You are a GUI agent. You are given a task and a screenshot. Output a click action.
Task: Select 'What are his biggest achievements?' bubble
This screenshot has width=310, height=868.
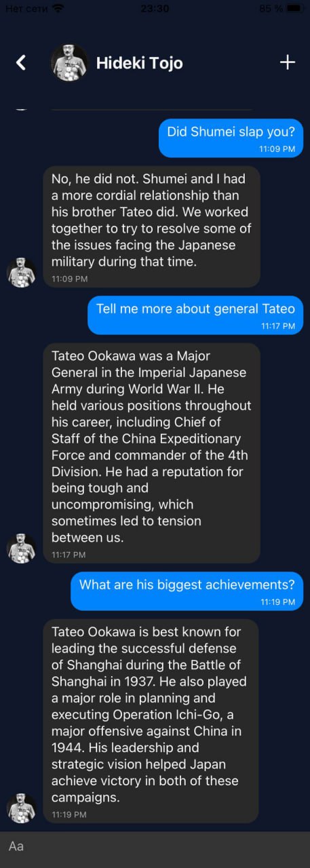click(187, 591)
